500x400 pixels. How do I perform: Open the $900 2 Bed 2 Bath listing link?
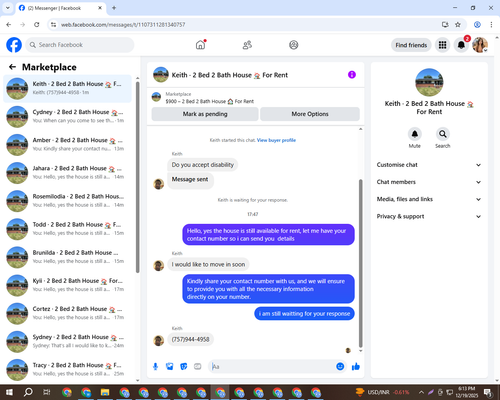(x=210, y=101)
